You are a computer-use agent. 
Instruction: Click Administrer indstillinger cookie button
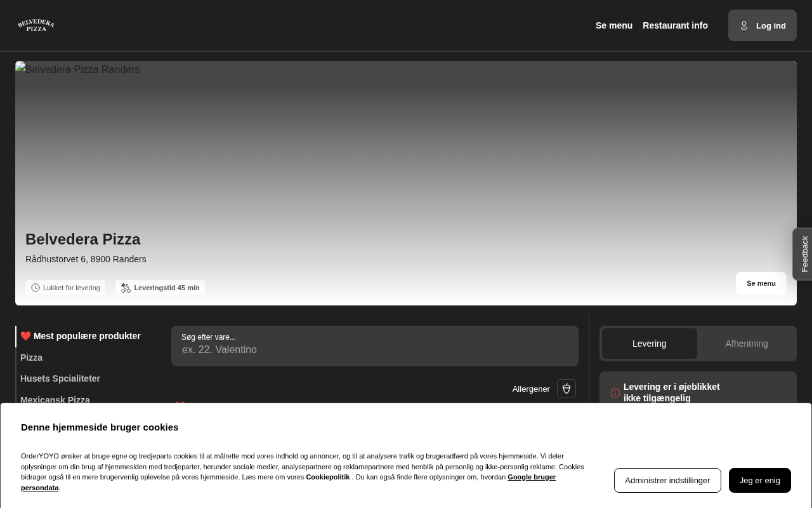[x=667, y=480]
